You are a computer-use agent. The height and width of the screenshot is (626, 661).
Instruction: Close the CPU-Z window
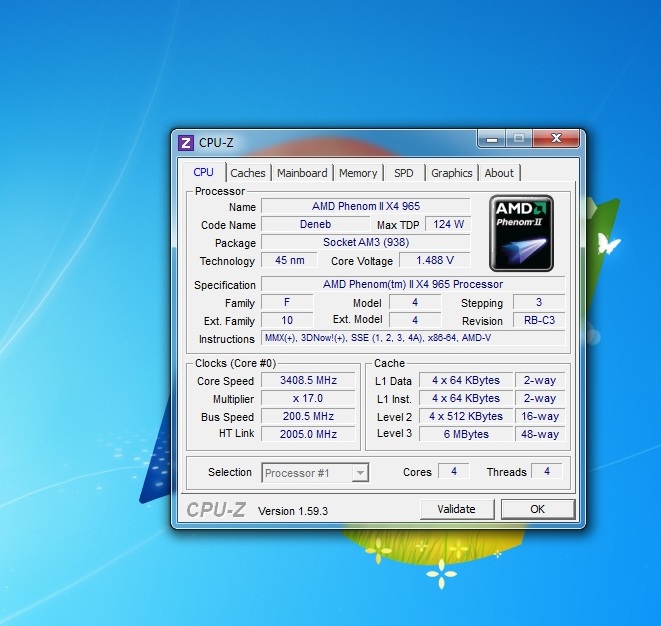(556, 139)
